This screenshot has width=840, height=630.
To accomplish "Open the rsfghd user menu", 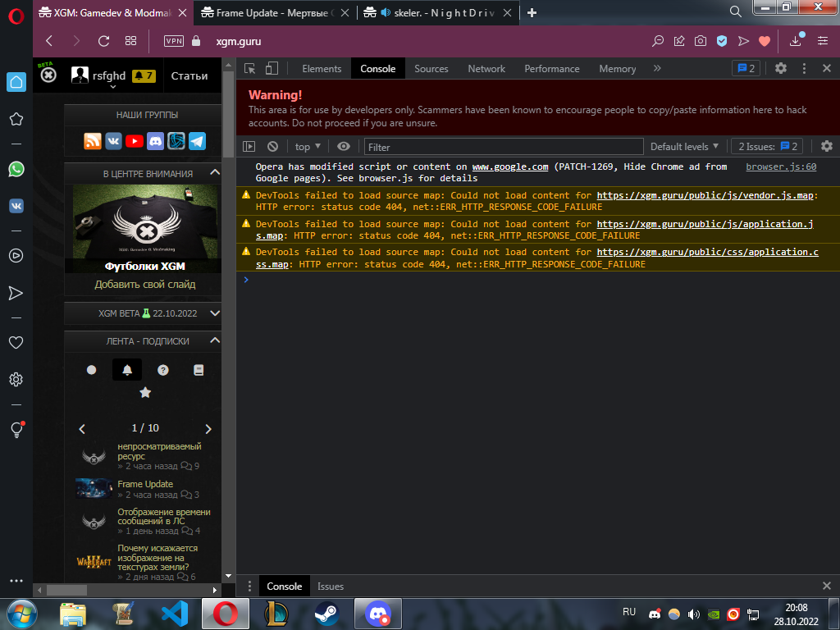I will coord(98,76).
